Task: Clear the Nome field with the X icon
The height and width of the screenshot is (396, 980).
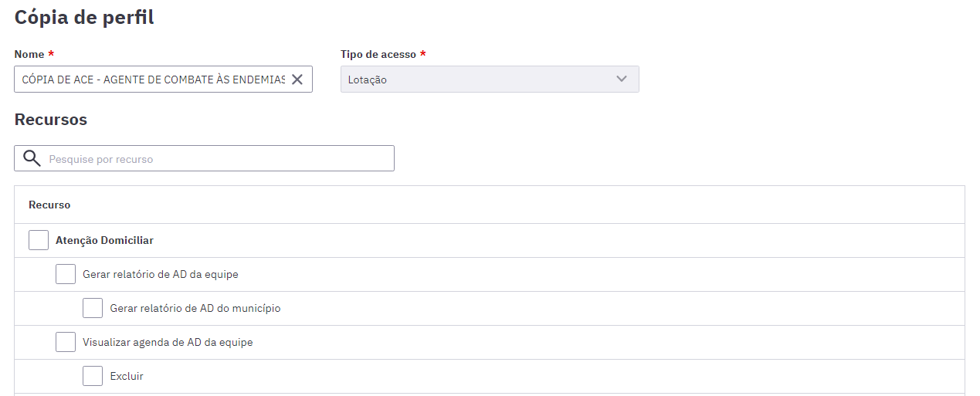Action: (x=297, y=80)
